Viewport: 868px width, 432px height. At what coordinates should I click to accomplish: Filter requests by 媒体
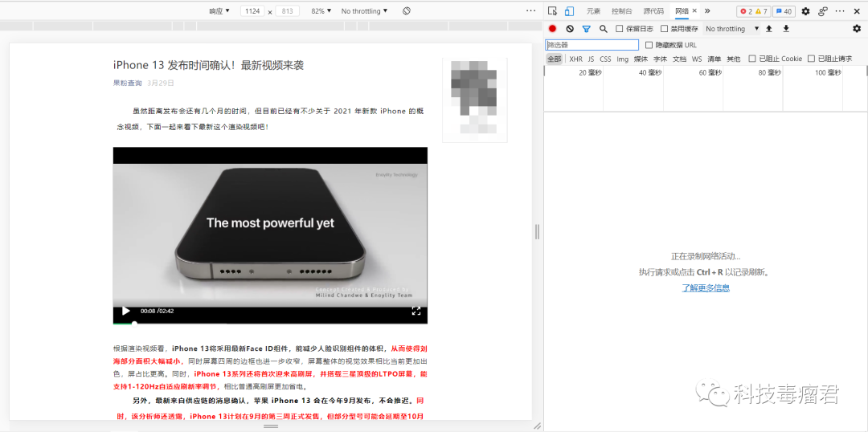(x=641, y=59)
